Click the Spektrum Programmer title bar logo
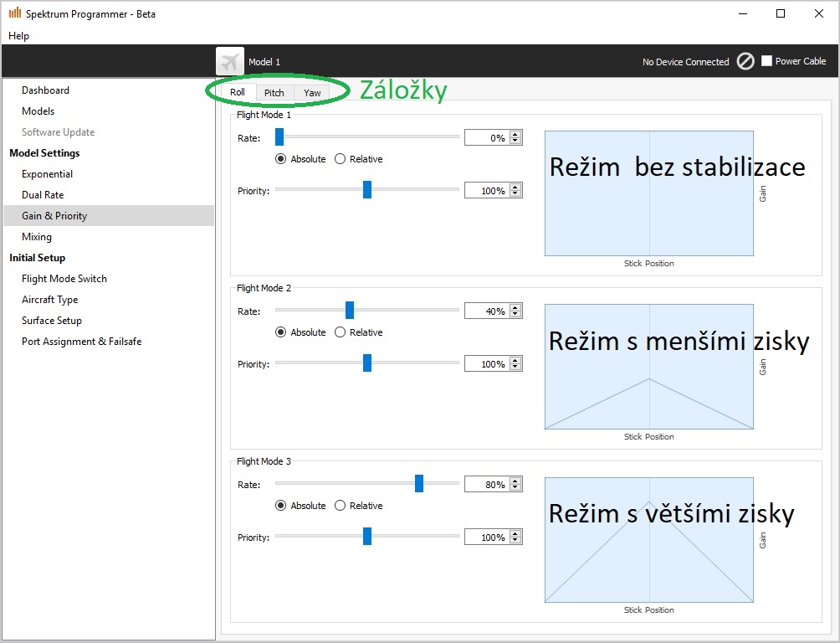This screenshot has width=840, height=643. [x=14, y=13]
